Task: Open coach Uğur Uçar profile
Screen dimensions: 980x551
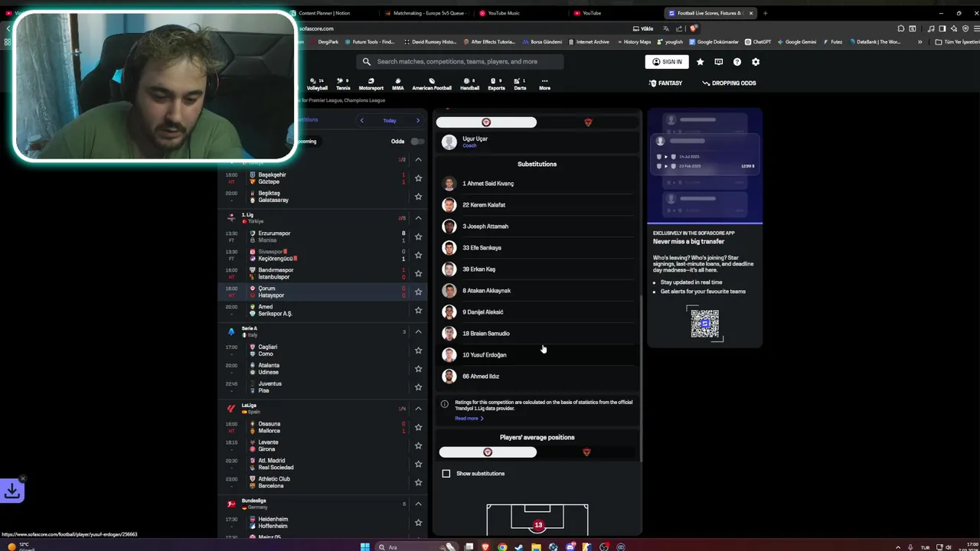Action: point(537,142)
